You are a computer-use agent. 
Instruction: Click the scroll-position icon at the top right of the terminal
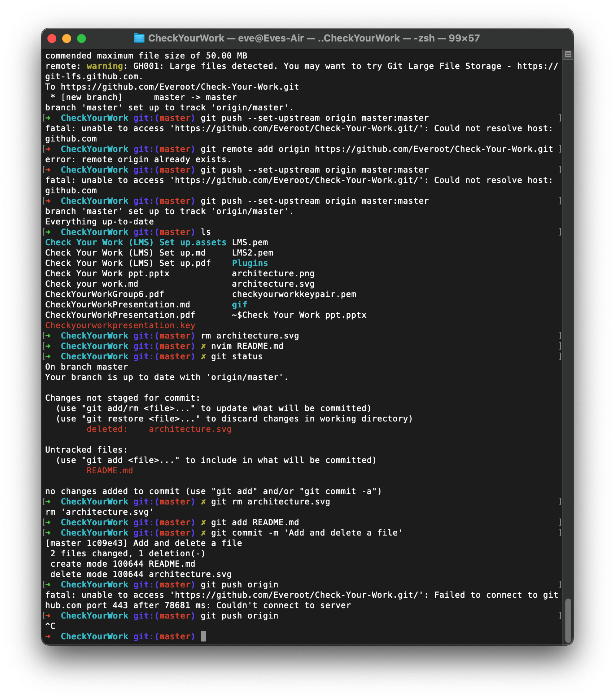568,54
